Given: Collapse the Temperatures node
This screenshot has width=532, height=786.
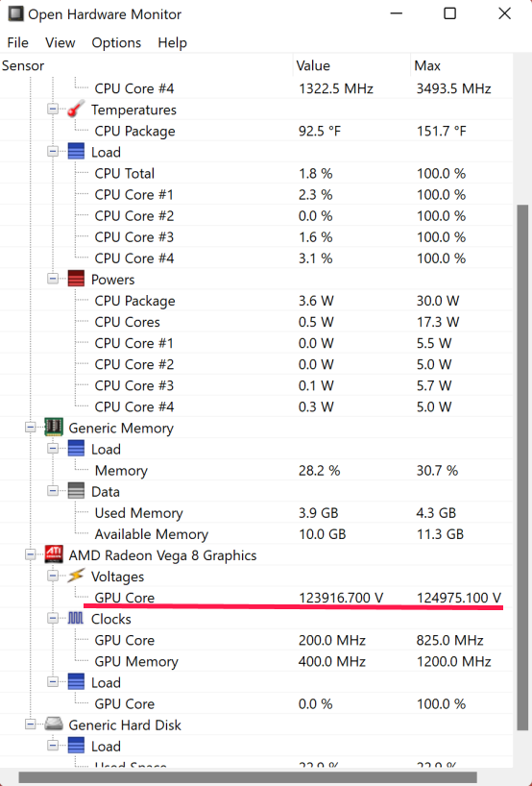Looking at the screenshot, I should (53, 109).
